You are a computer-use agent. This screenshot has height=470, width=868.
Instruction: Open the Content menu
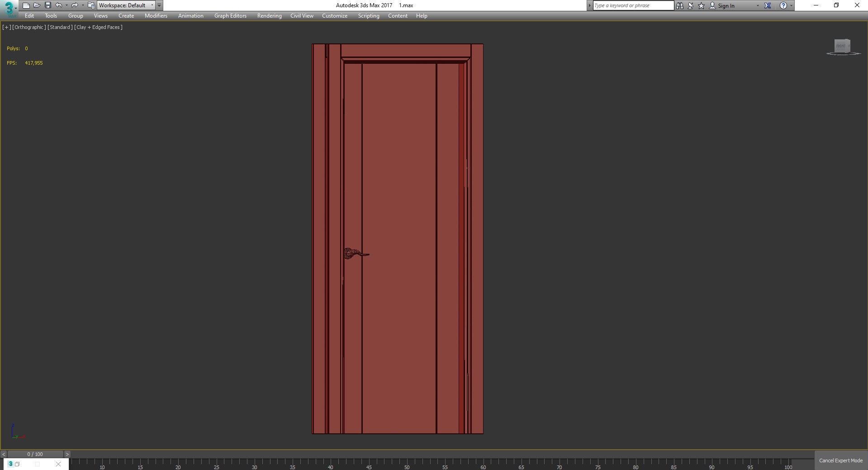(x=398, y=16)
